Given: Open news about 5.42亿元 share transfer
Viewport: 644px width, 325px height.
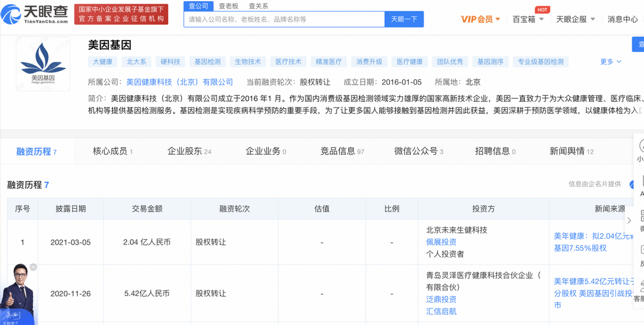Looking at the screenshot, I should click(x=594, y=293).
